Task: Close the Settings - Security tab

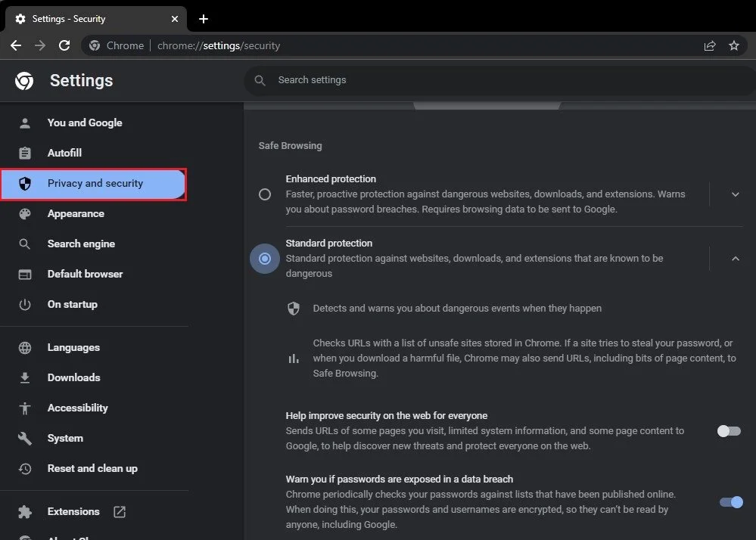Action: 175,19
